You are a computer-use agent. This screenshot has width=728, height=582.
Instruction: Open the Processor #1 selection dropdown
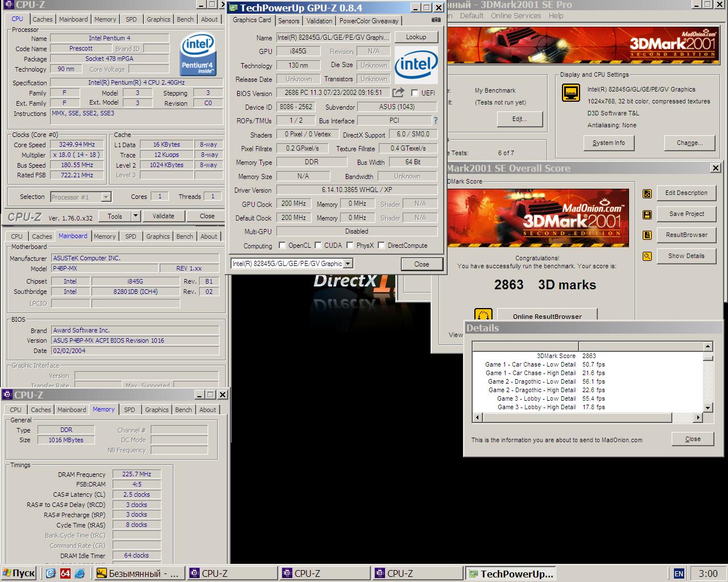106,197
